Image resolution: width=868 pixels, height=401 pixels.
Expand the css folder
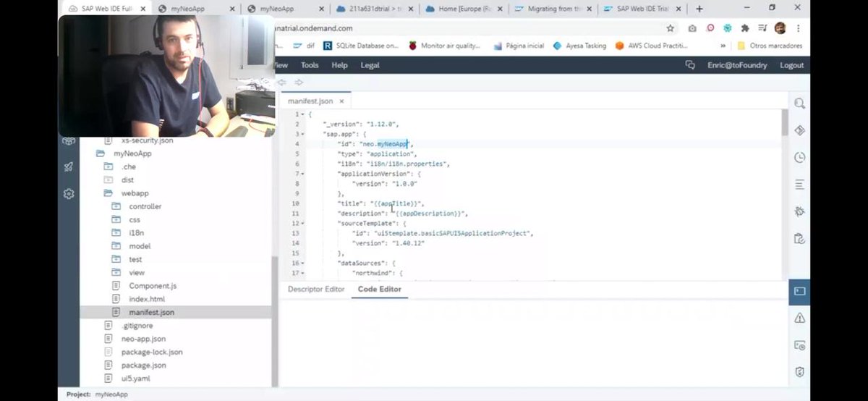[x=116, y=219]
